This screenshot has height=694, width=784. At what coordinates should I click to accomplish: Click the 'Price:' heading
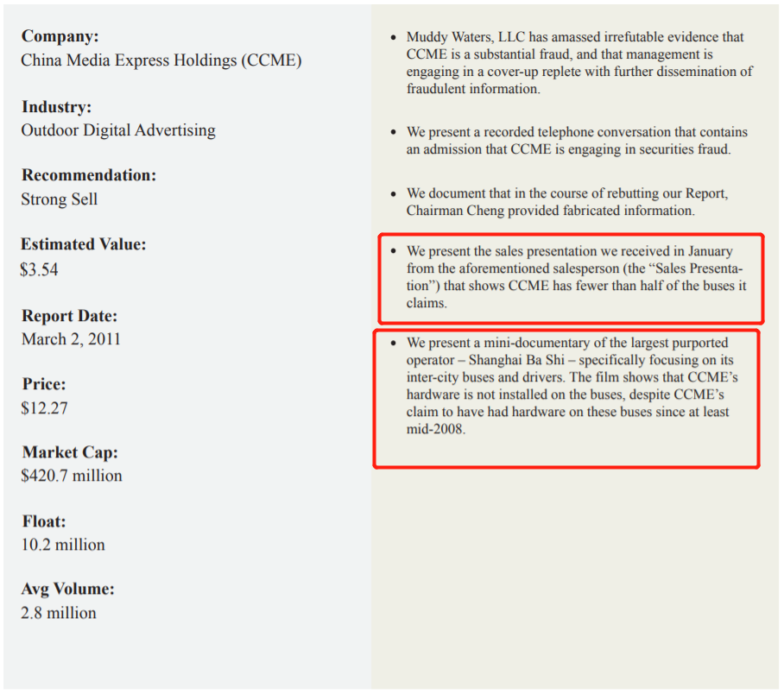[x=44, y=384]
